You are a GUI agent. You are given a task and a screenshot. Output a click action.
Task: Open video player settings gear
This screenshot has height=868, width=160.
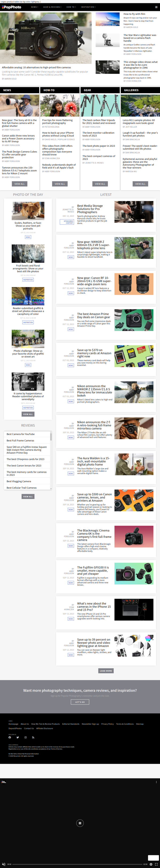[151, 864]
